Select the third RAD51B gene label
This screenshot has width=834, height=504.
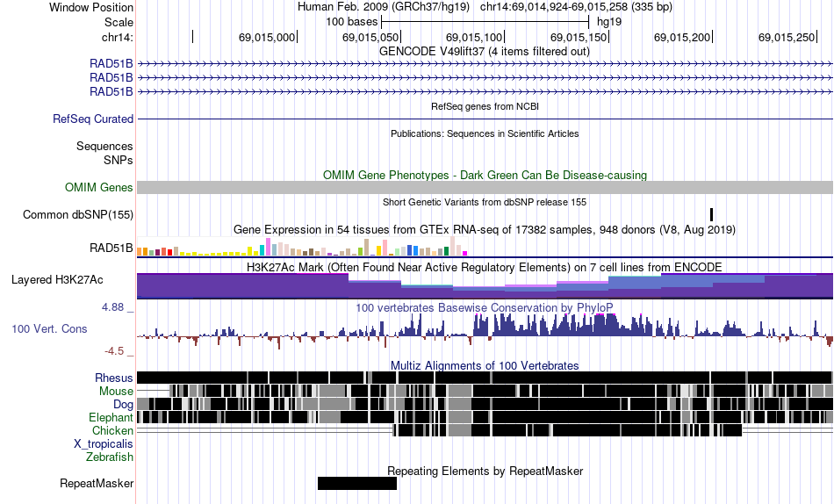click(x=111, y=91)
